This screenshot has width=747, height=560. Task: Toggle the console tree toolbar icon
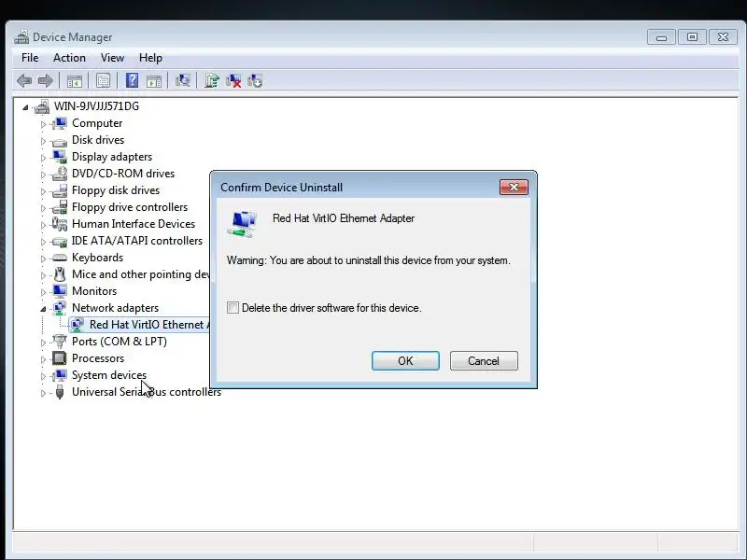pyautogui.click(x=75, y=81)
